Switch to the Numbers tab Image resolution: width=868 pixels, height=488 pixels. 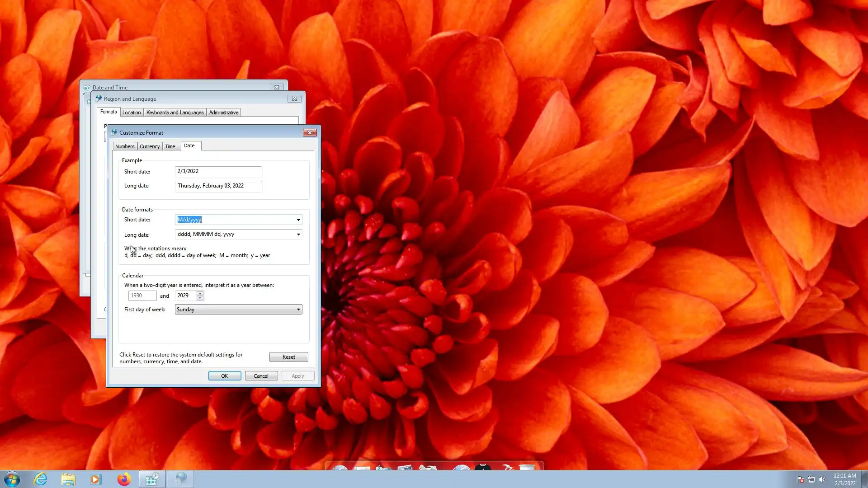click(x=125, y=146)
